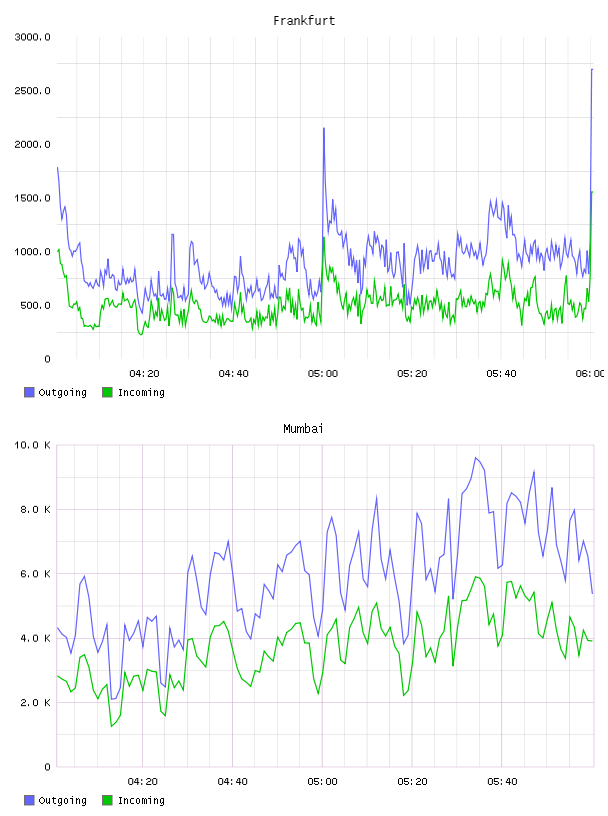Click Frankfurt's green Incoming legend swatch

click(x=107, y=392)
